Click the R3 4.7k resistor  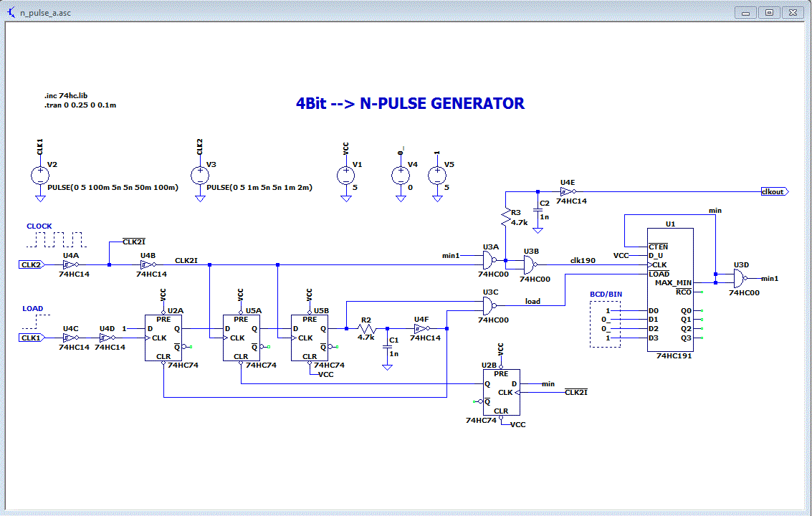[x=506, y=217]
